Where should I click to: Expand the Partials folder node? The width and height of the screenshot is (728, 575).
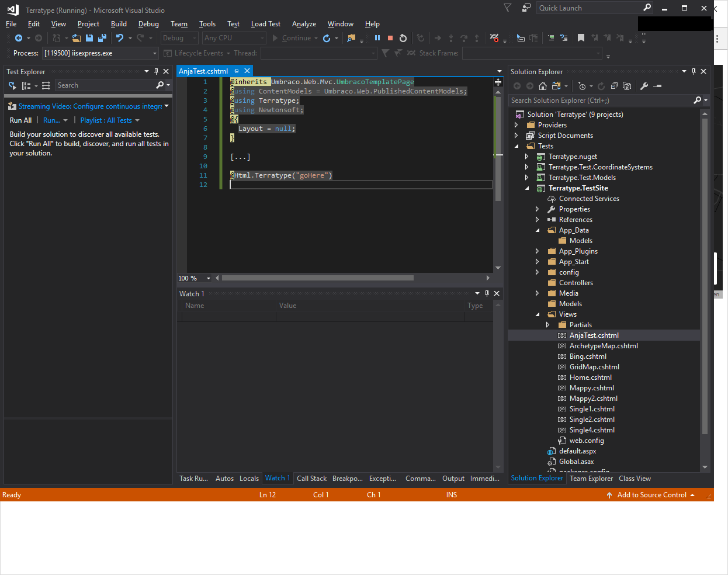548,325
